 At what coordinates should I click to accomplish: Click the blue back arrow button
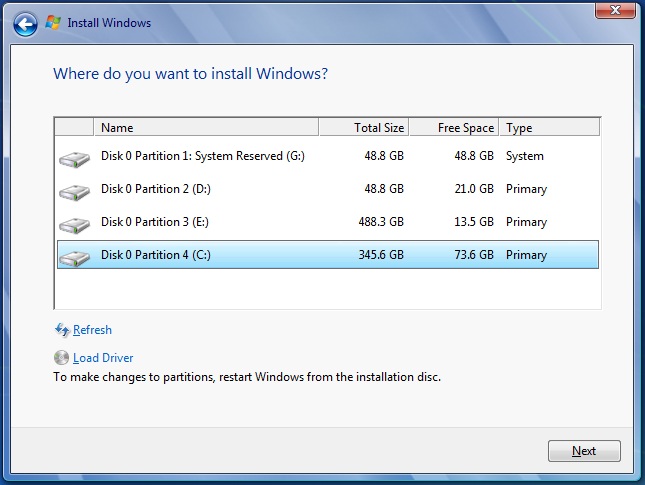27,22
